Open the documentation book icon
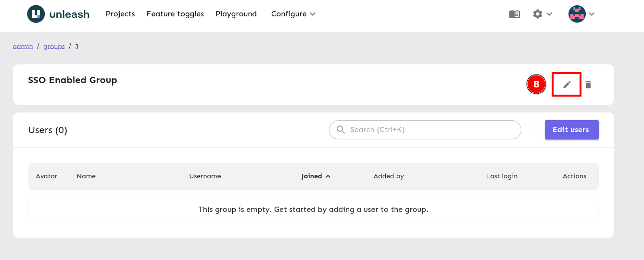This screenshot has height=260, width=644. [514, 14]
